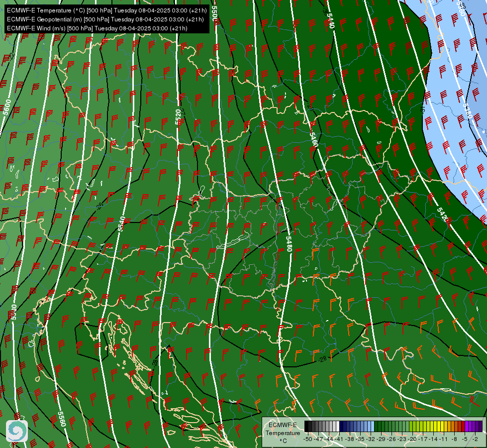
Task: Click the 5480 geopotential contour label
Action: tap(289, 244)
